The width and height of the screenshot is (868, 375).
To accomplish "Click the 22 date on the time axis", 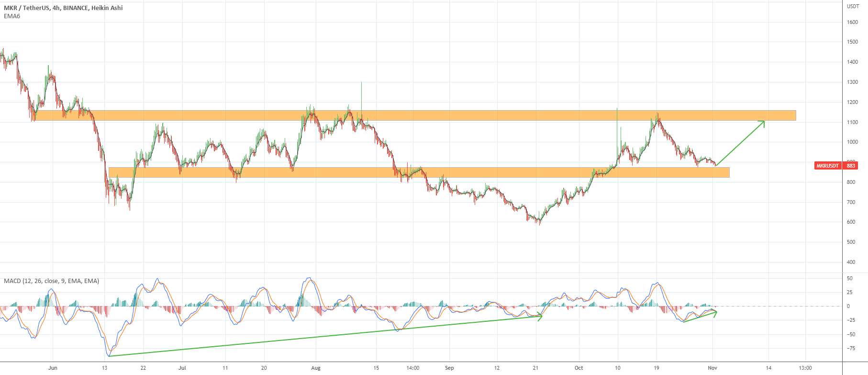I will point(143,368).
